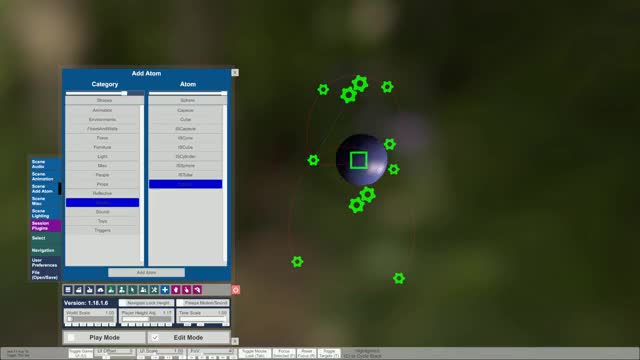Choose Furniture in the Category list
640x360 pixels.
(x=102, y=147)
